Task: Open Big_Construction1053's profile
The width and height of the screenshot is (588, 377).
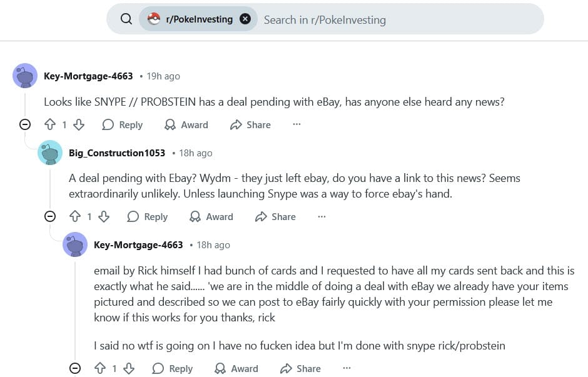Action: (x=118, y=153)
